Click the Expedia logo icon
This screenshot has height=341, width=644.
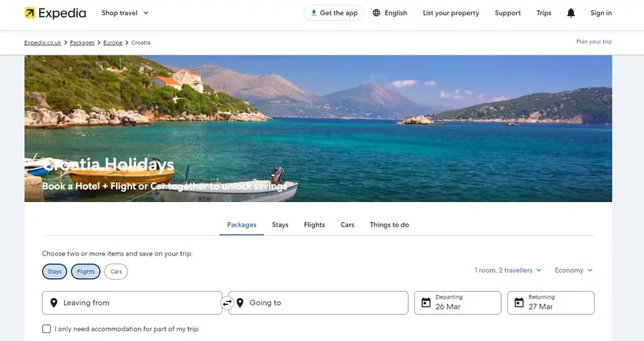30,13
